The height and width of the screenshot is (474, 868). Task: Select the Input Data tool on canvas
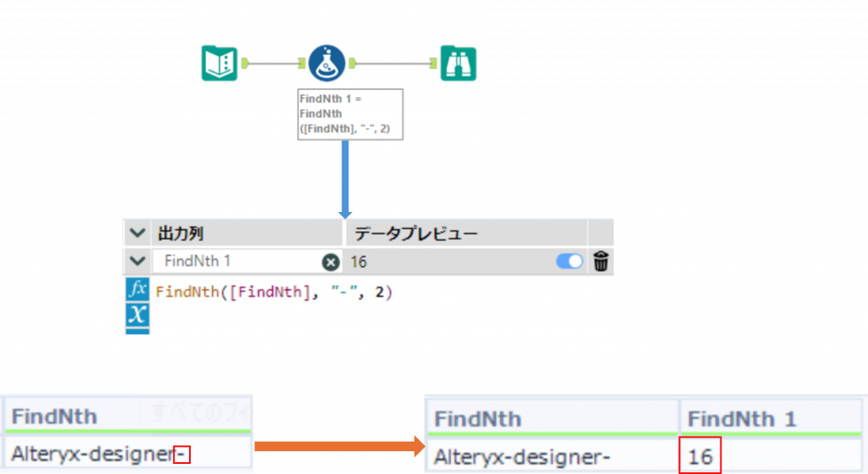pos(219,64)
